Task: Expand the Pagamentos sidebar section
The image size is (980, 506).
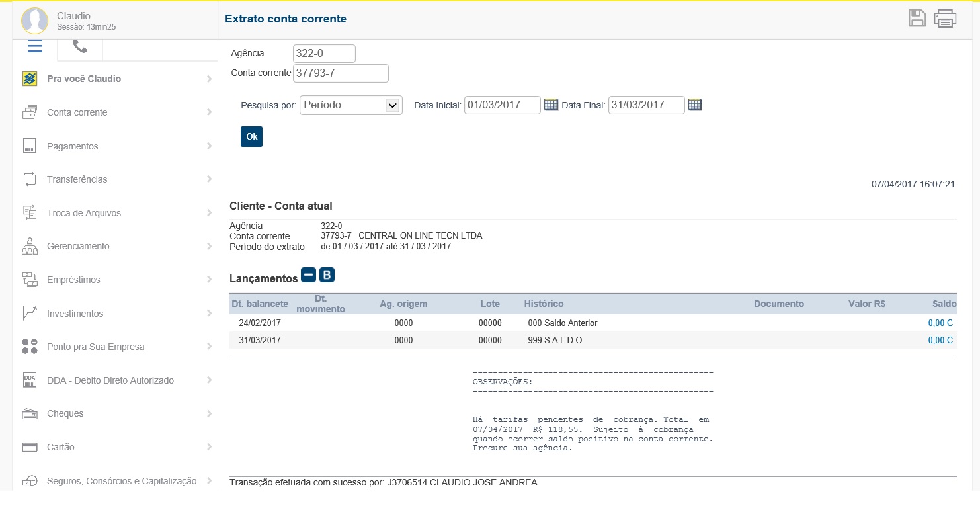Action: coord(73,146)
